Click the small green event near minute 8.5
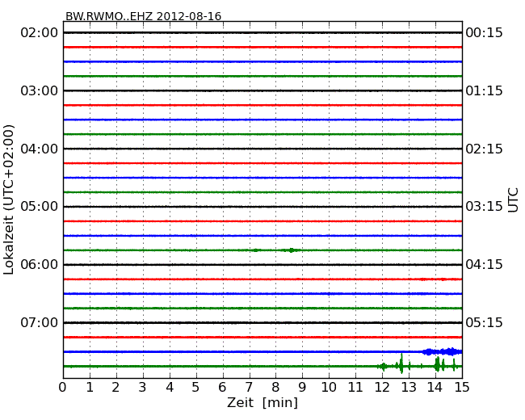The image size is (525, 420). [291, 250]
